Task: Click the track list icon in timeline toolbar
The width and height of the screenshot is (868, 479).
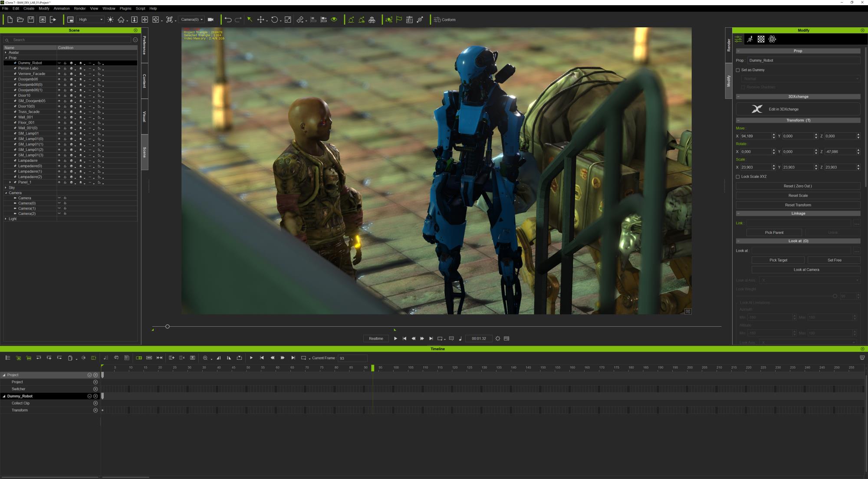Action: (8, 358)
